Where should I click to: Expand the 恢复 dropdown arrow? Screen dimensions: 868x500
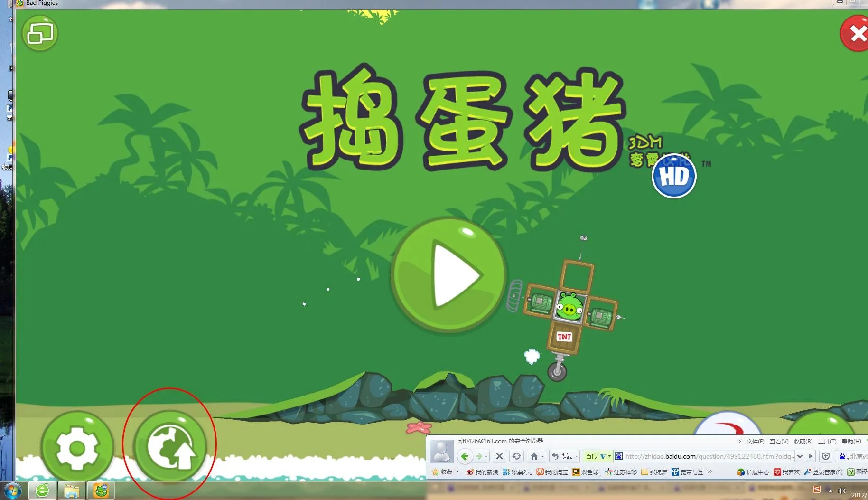click(x=576, y=456)
